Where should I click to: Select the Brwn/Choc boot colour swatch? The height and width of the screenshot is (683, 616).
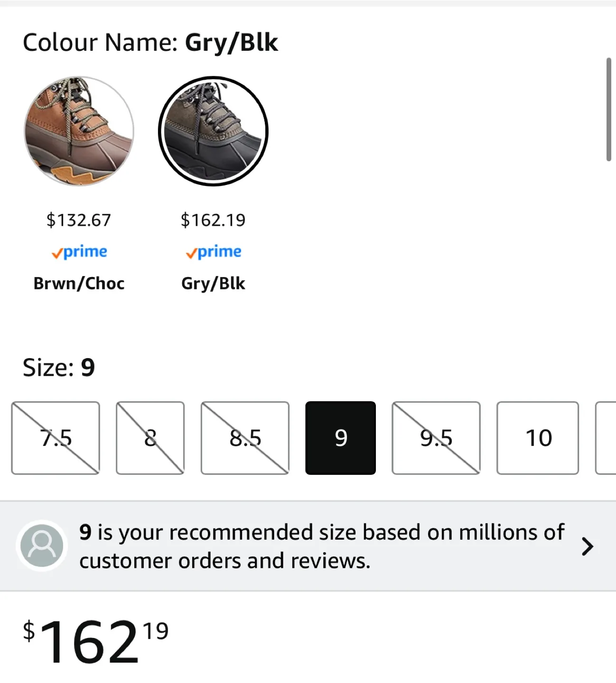tap(79, 131)
